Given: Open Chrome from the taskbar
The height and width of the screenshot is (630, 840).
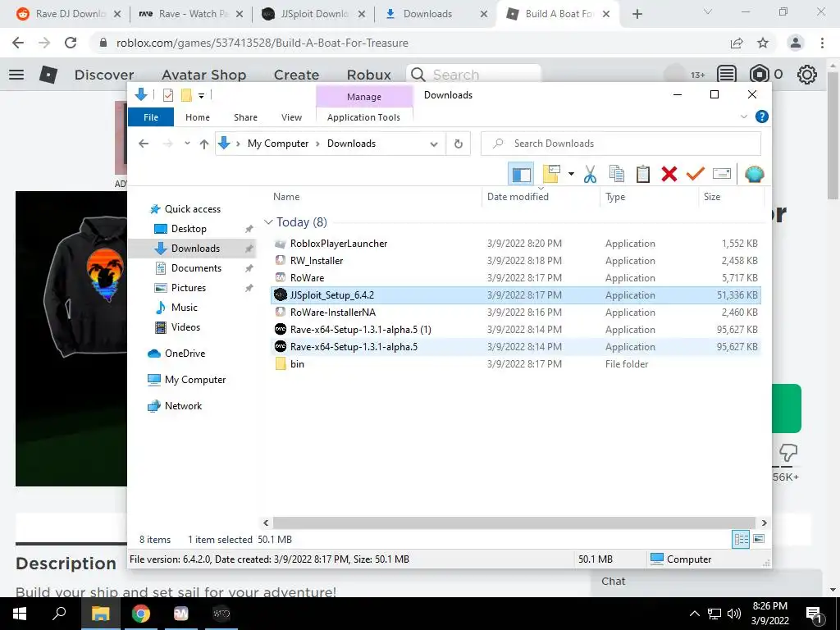Looking at the screenshot, I should coord(141,614).
